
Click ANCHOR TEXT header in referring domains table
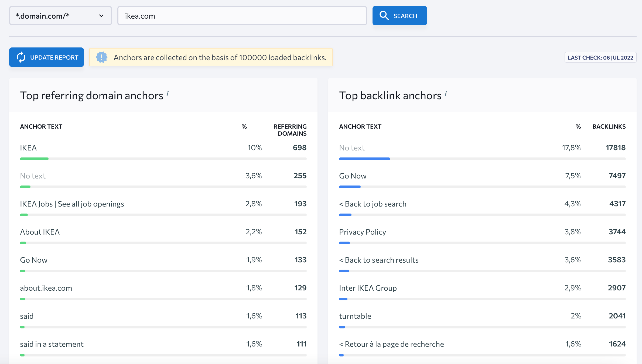(x=41, y=126)
